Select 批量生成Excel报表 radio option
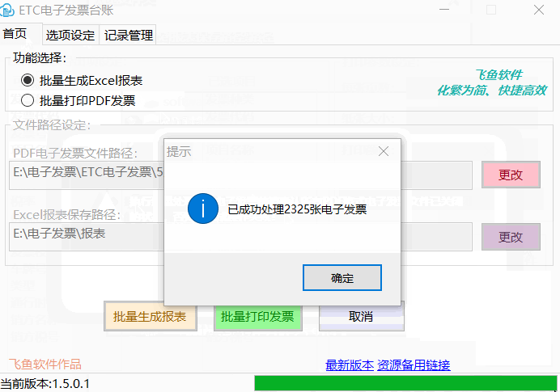560x392 pixels. click(82, 80)
